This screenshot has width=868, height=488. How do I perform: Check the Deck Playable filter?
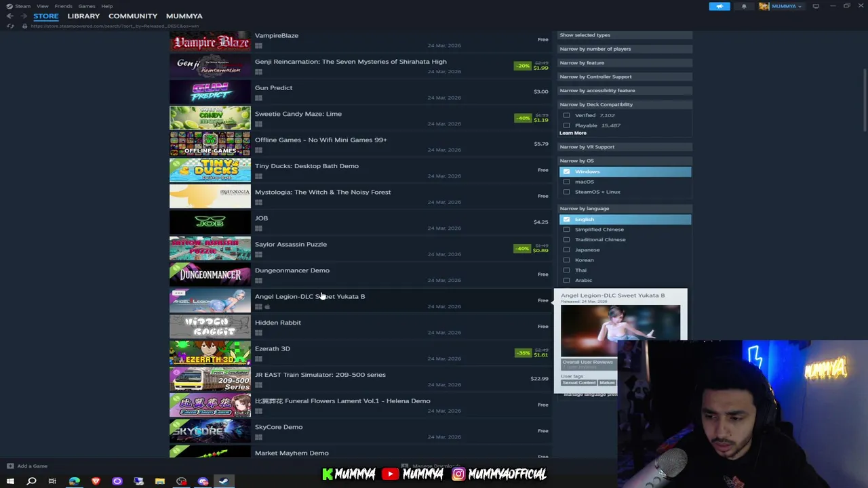click(566, 125)
